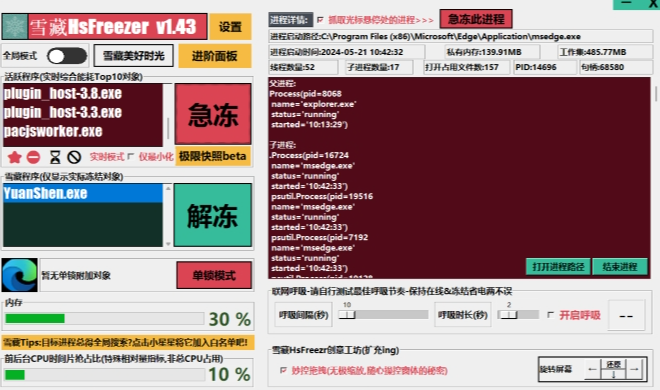Click the 单锁模式 button
This screenshot has width=660, height=390.
[214, 275]
